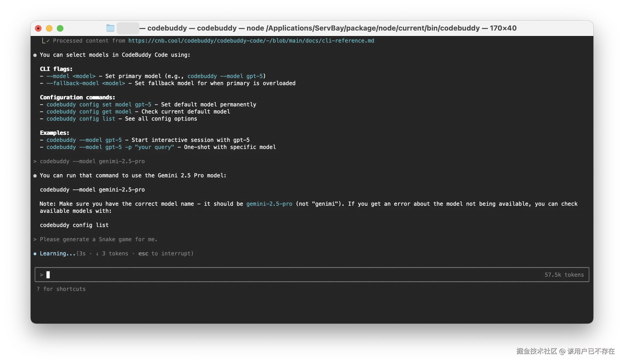Click the bullet before 'You can run that command'
624x364 pixels.
[35, 176]
